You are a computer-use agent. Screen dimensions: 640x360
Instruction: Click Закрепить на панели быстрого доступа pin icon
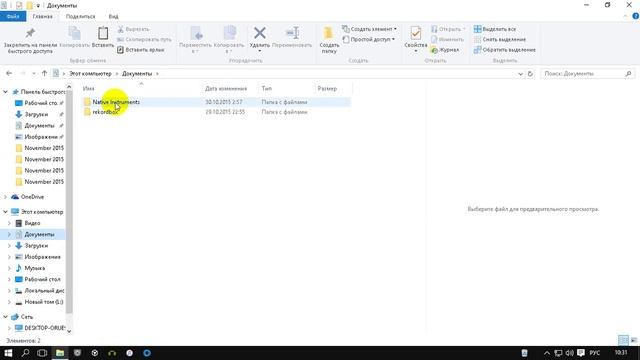(30, 33)
